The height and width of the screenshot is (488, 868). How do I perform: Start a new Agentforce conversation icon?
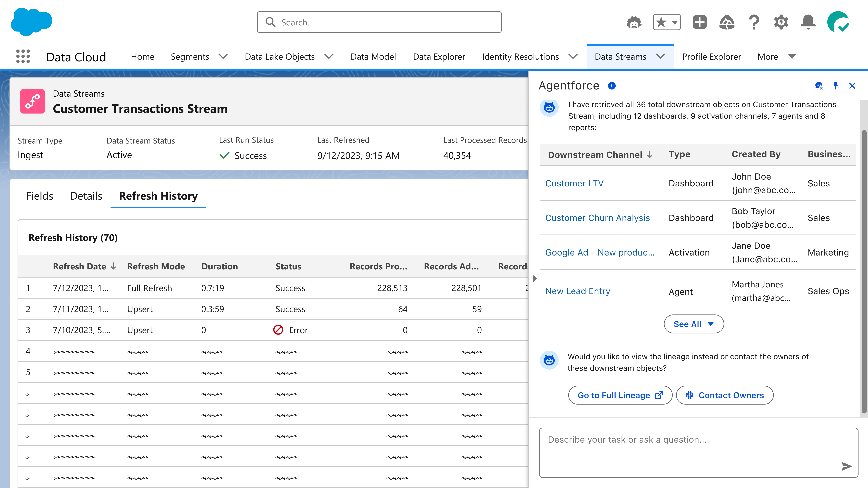point(819,86)
